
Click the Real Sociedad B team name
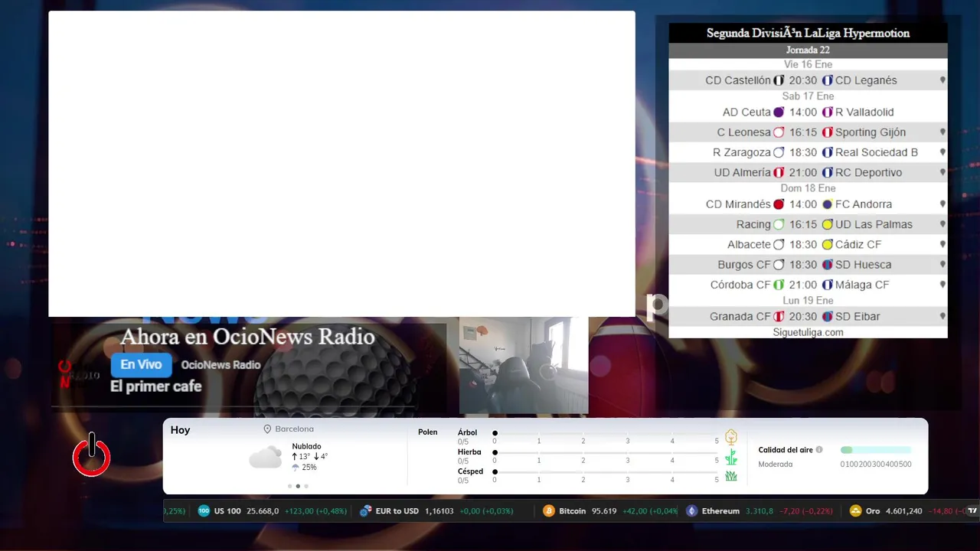point(877,152)
